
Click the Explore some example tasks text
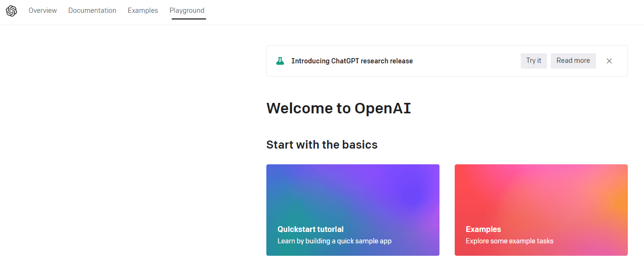[509, 241]
